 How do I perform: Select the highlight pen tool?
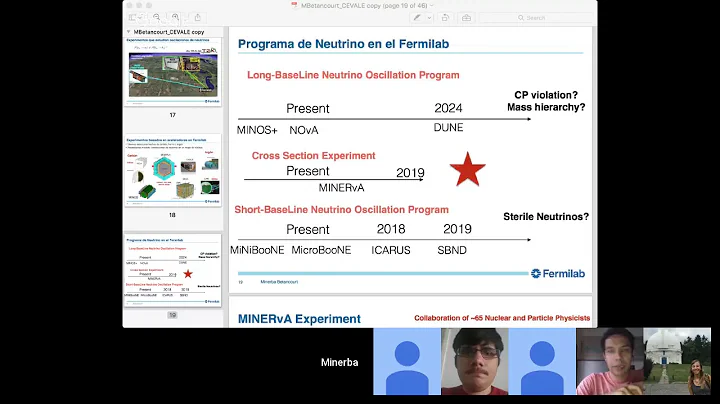coord(417,17)
